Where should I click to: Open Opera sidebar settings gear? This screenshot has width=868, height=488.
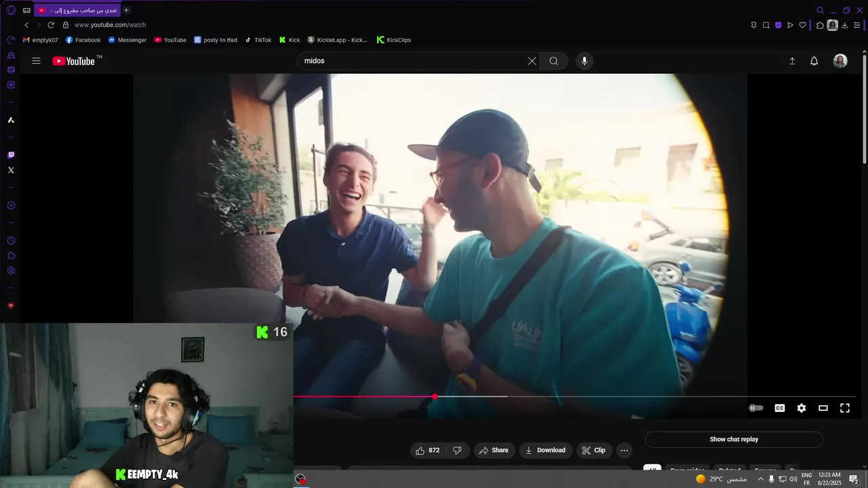[x=11, y=270]
